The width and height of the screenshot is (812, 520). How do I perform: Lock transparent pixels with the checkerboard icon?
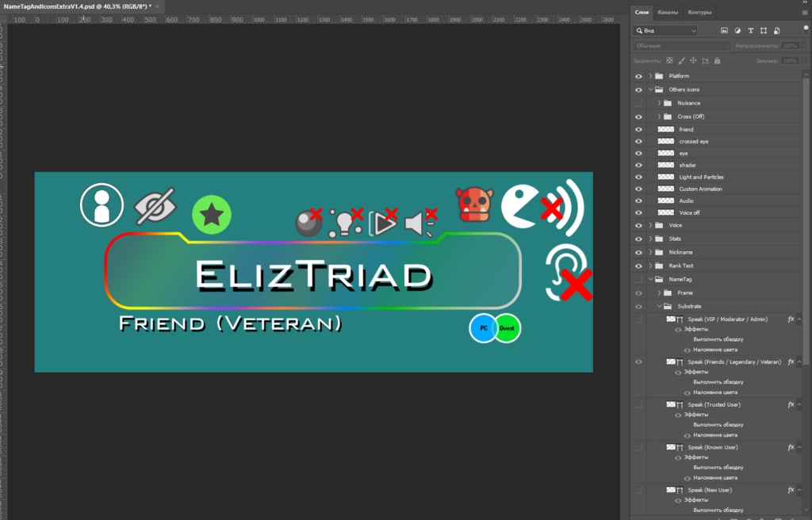pos(669,60)
